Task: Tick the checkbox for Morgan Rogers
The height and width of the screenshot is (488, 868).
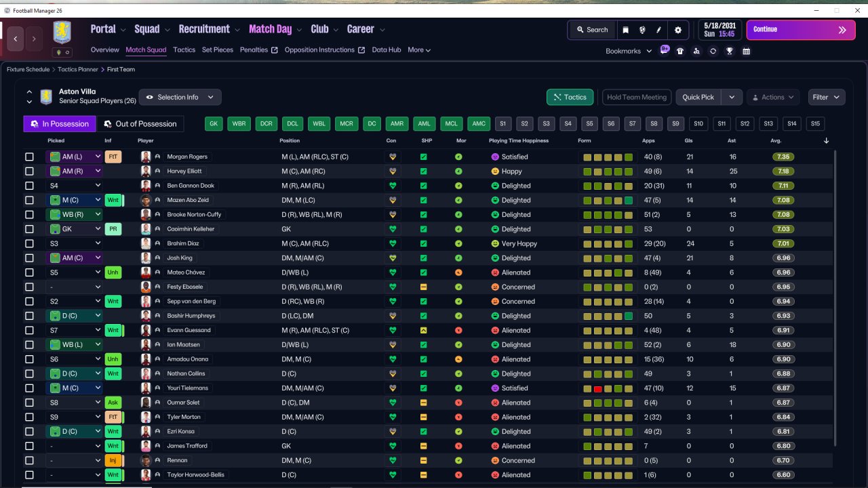Action: click(29, 157)
